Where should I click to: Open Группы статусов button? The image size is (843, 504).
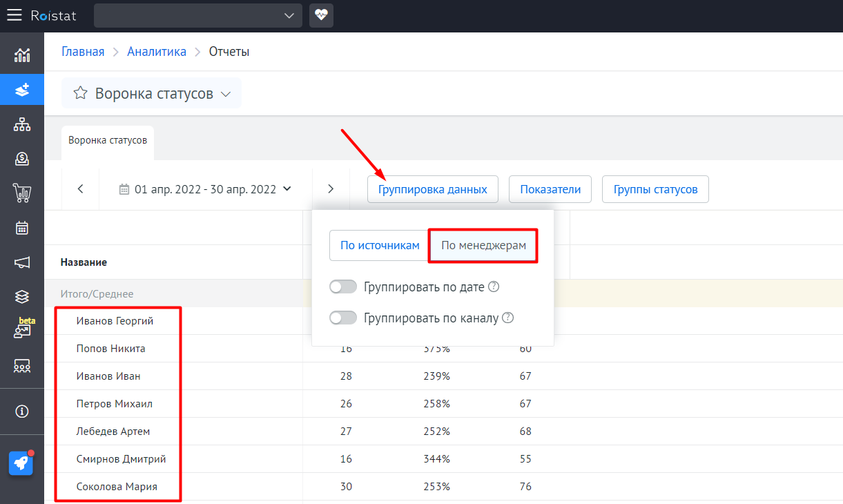pos(656,189)
